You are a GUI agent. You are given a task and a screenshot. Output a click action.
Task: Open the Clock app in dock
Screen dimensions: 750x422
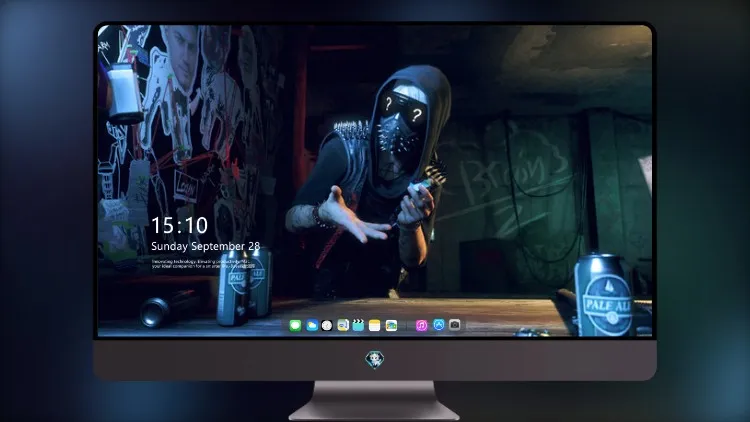327,326
